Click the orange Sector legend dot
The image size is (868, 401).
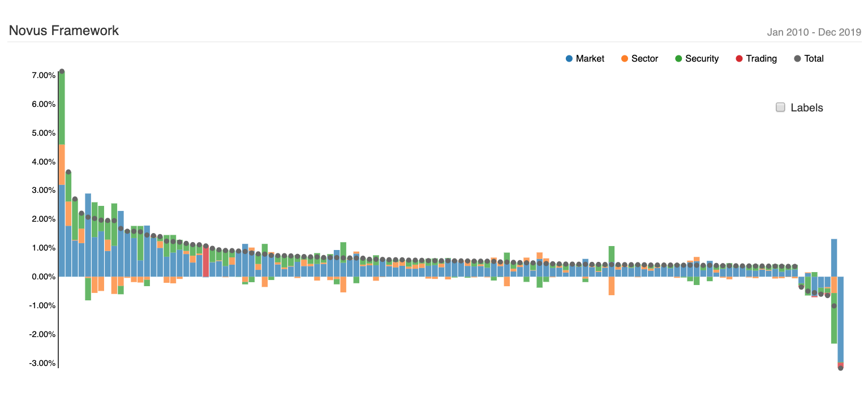[624, 59]
